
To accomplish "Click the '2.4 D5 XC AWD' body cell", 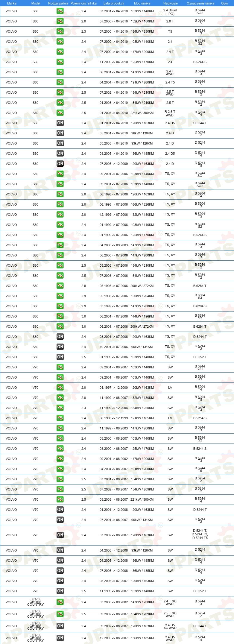I will click(x=170, y=626).
